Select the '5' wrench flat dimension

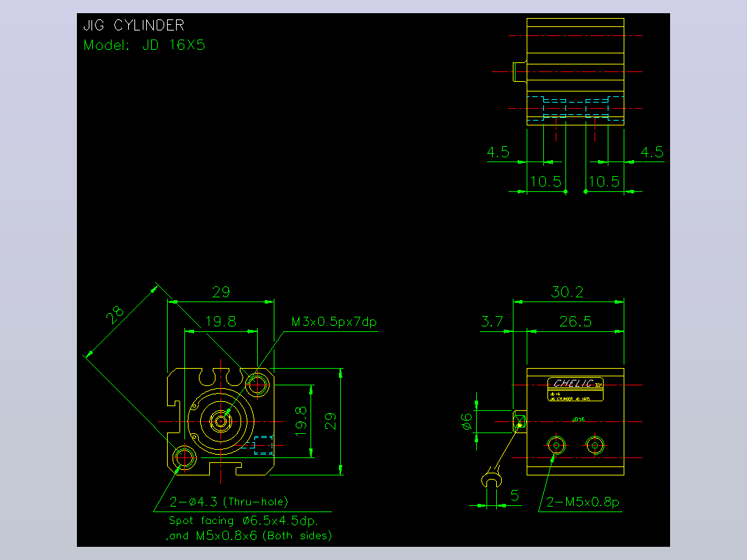pos(514,496)
